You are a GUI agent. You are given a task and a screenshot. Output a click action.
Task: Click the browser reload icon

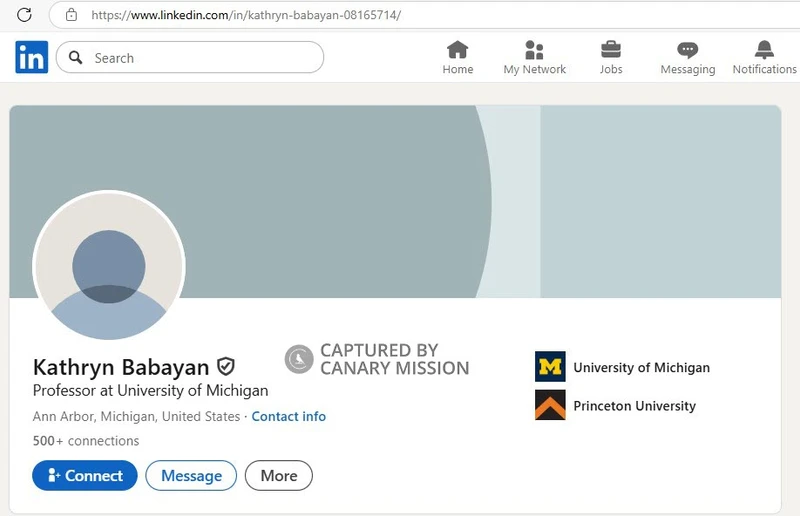[x=25, y=15]
